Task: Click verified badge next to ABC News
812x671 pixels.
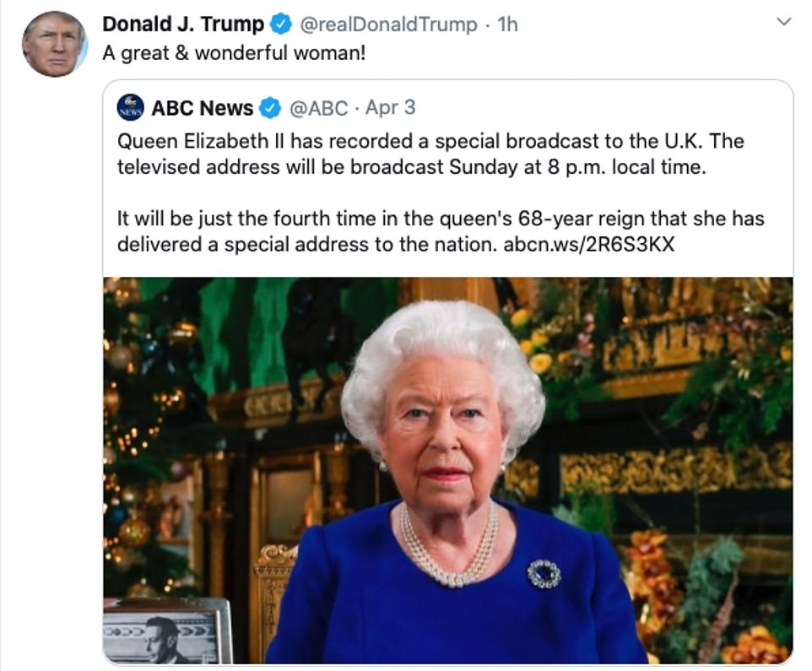Action: click(x=270, y=108)
